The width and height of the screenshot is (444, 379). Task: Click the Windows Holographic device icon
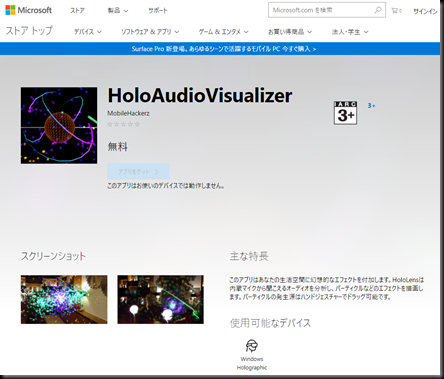tap(252, 346)
